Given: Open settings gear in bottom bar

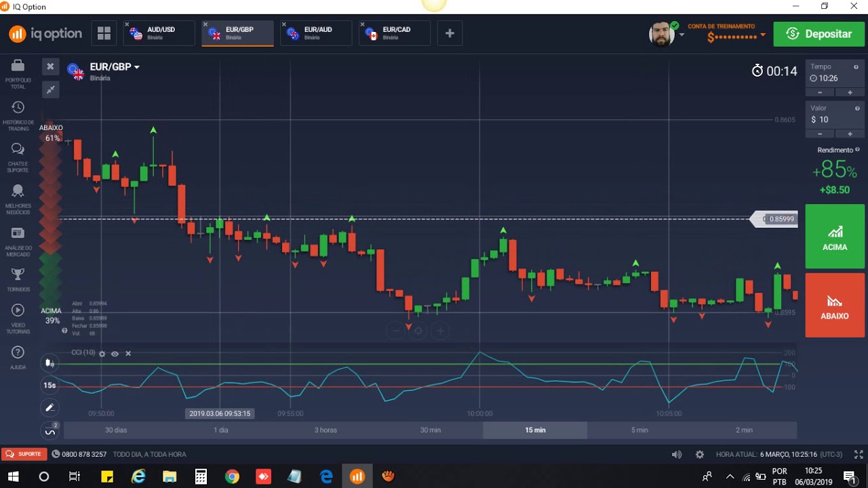Looking at the screenshot, I should pyautogui.click(x=700, y=454).
